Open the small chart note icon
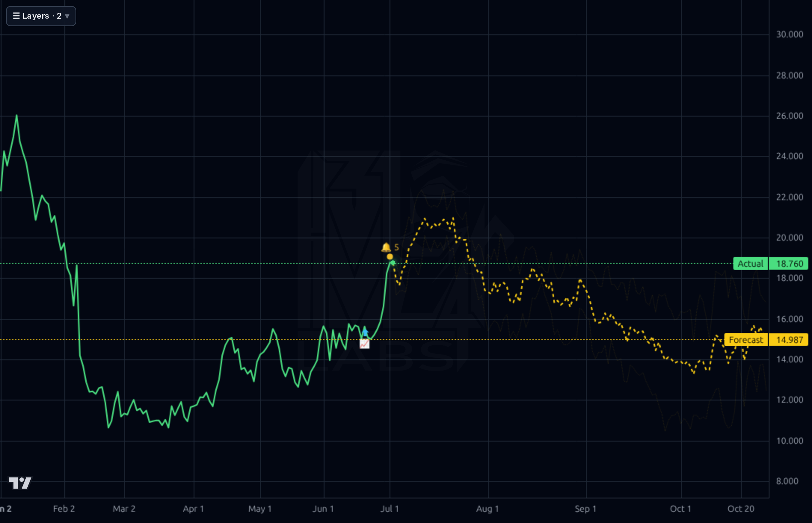 (x=365, y=344)
